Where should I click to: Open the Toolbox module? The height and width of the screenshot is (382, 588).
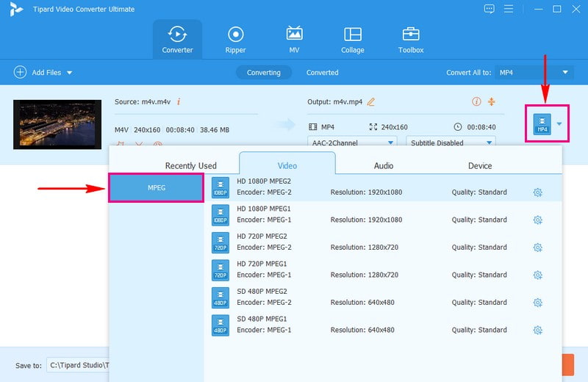click(411, 40)
